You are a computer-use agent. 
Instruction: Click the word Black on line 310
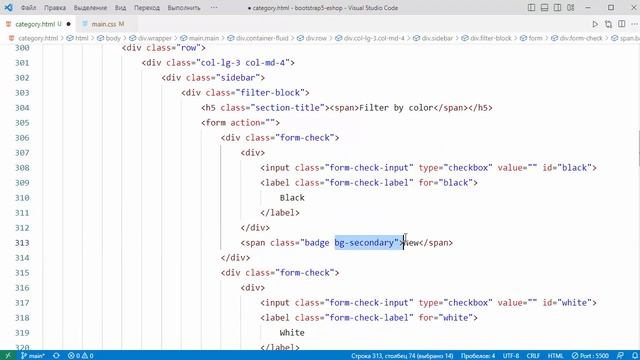pyautogui.click(x=292, y=198)
